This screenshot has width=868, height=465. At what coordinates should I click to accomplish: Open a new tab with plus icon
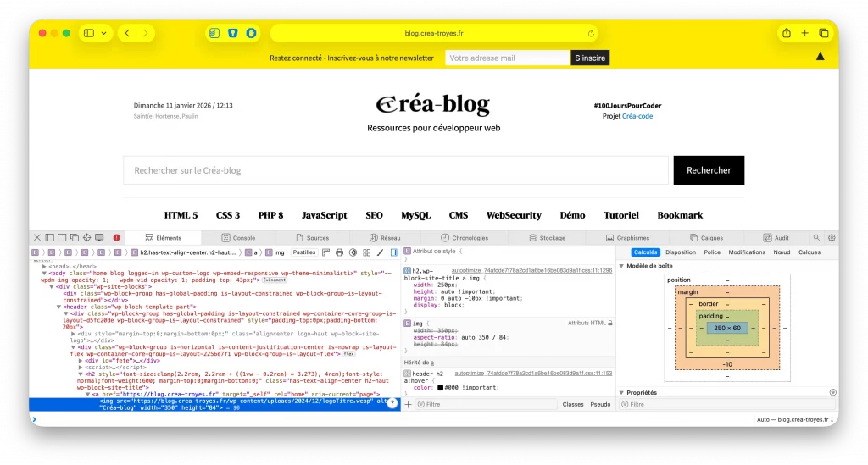tap(805, 33)
